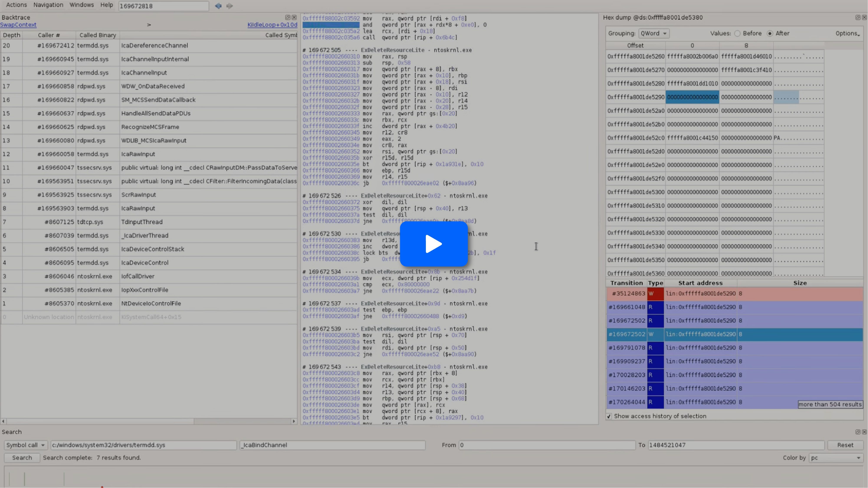Click the forward navigation arrow icon
This screenshot has height=488, width=868.
230,6
